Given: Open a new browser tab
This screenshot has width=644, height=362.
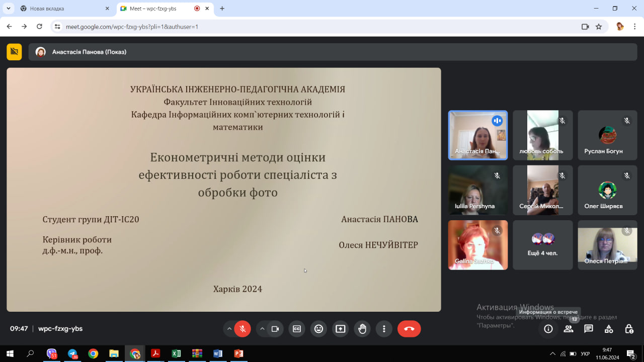Looking at the screenshot, I should point(222,9).
